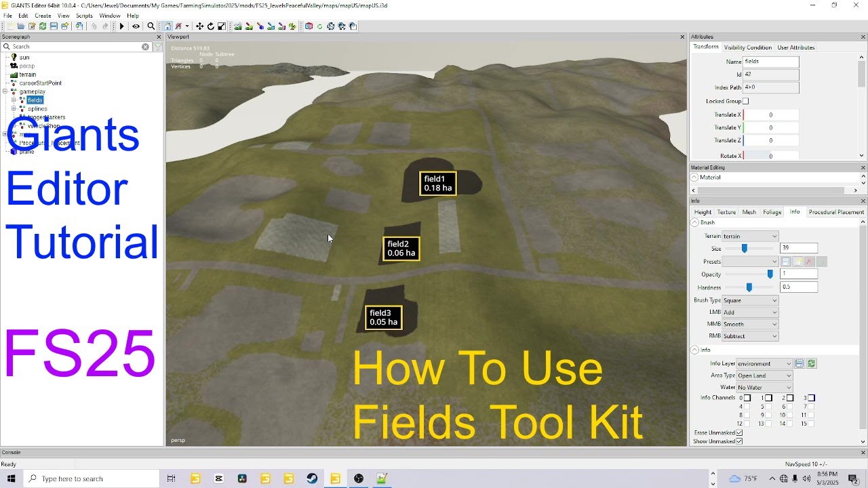Open the Brush Type dropdown
This screenshot has width=868, height=488.
tap(750, 300)
